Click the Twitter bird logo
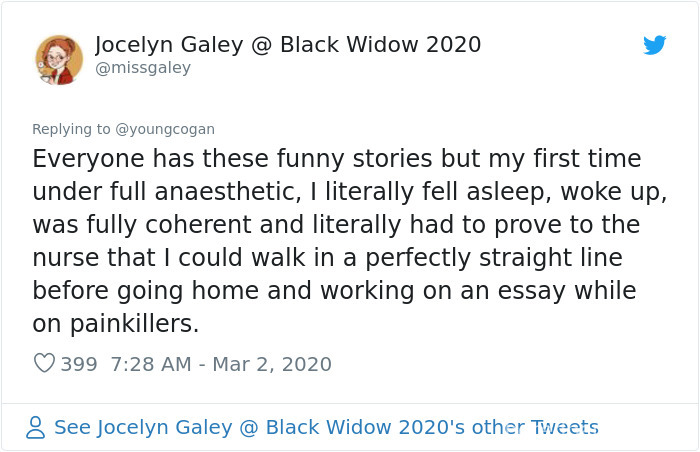Image resolution: width=700 pixels, height=452 pixels. click(654, 45)
